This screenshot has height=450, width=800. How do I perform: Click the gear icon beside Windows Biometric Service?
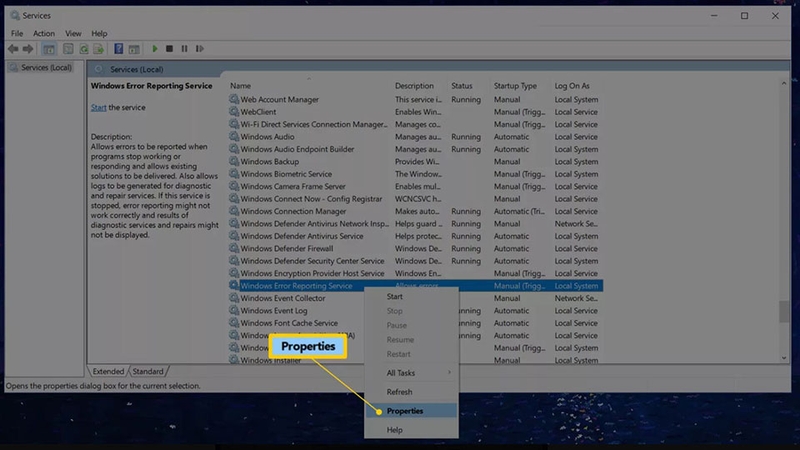(x=234, y=173)
